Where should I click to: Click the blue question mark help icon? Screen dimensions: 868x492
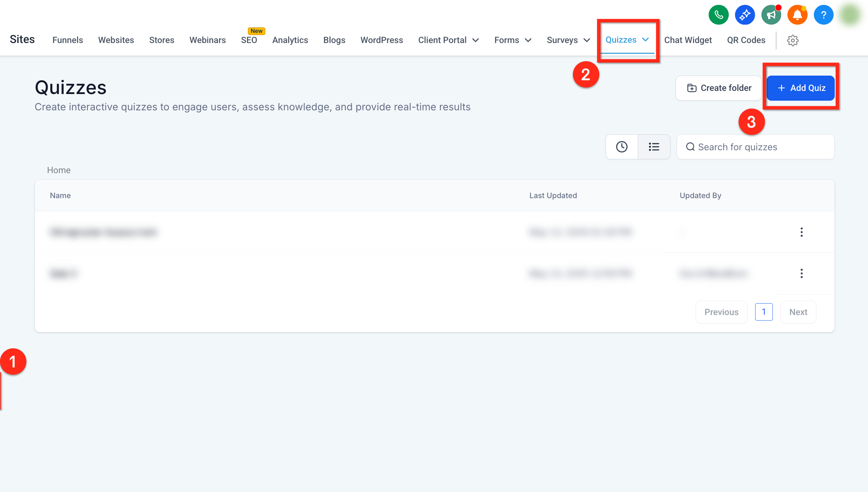(x=824, y=15)
